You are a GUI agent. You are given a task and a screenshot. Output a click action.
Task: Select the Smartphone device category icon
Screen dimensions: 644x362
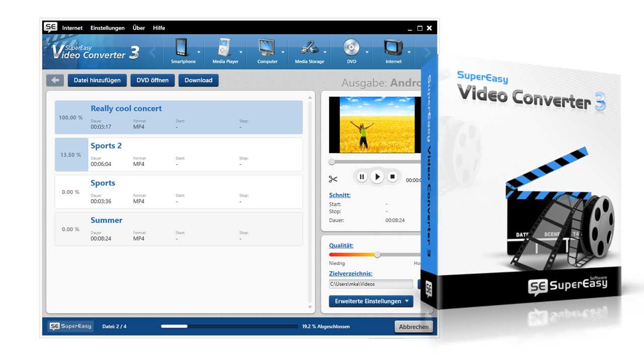click(x=182, y=48)
